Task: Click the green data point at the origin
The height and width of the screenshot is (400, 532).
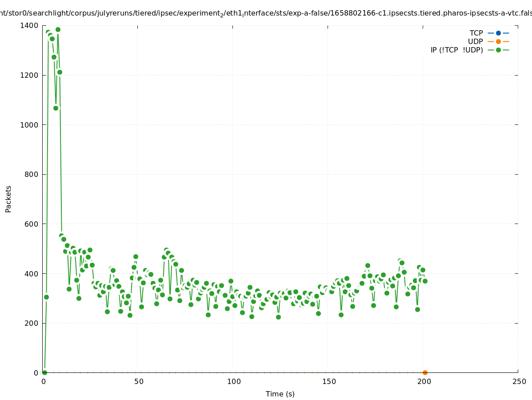Action: [x=44, y=372]
